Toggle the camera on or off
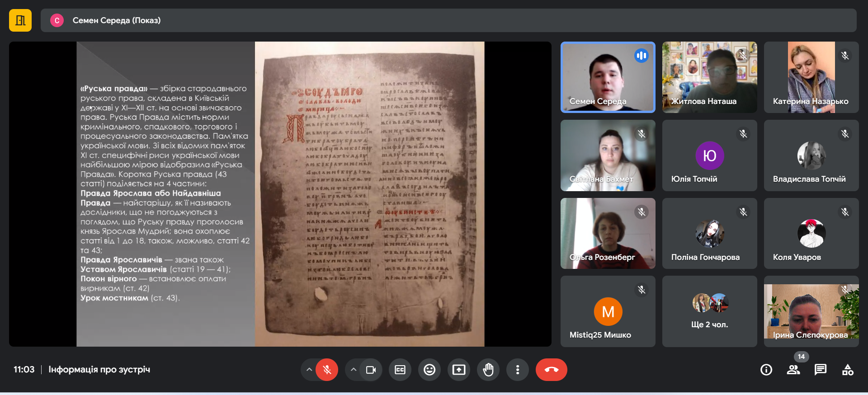 pyautogui.click(x=371, y=370)
